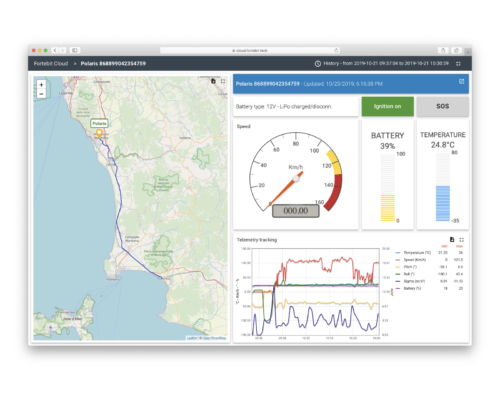Zoom in on the map
Viewport: 500px width, 401px height.
(41, 85)
